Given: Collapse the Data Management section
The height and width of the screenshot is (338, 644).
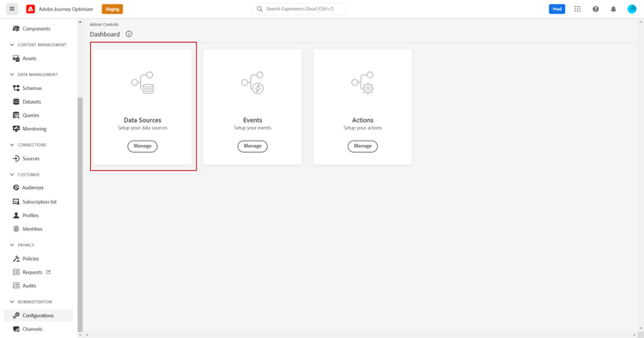Looking at the screenshot, I should [x=12, y=75].
